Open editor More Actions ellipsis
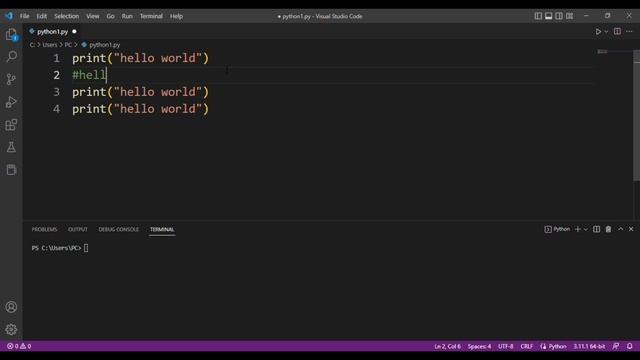 click(x=629, y=31)
